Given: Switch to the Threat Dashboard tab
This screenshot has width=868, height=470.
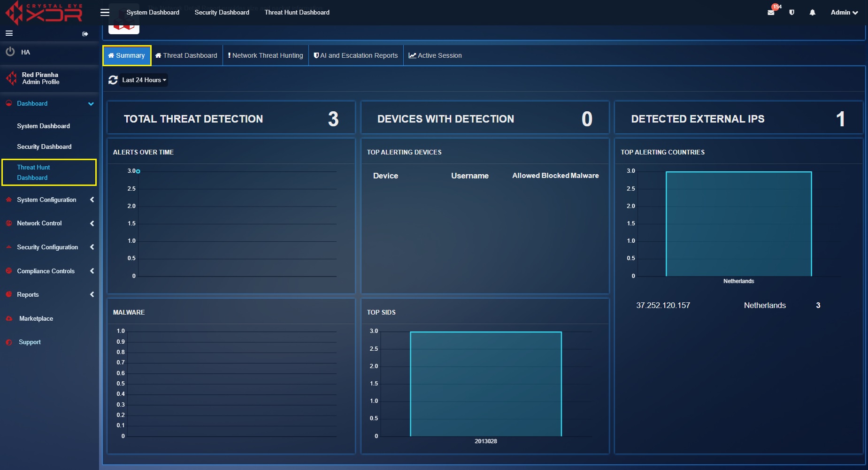Looking at the screenshot, I should point(186,55).
